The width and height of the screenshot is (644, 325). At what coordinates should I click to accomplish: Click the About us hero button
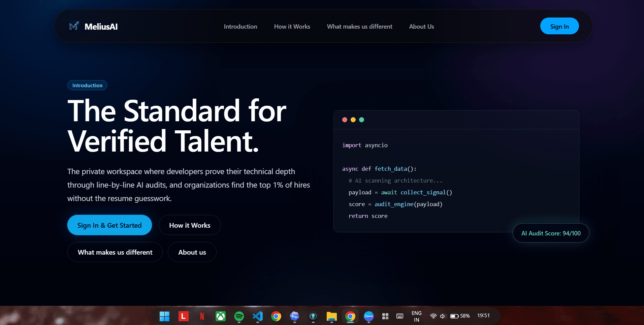coord(192,252)
